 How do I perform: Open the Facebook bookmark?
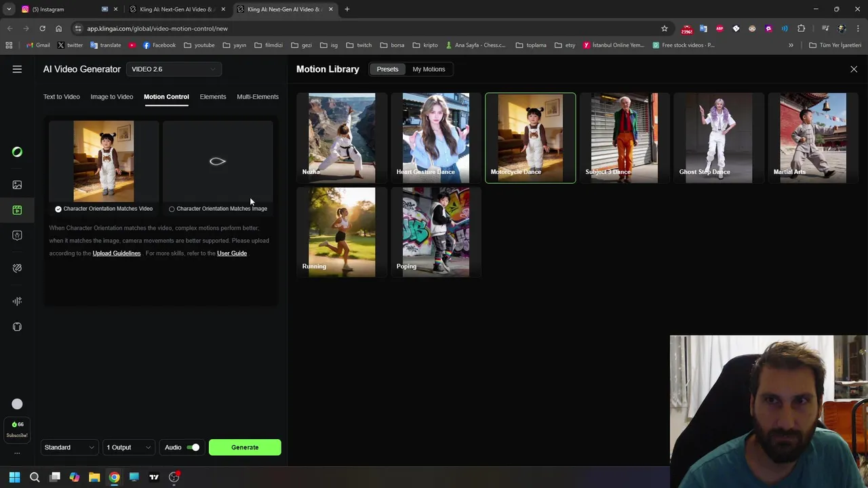(159, 45)
